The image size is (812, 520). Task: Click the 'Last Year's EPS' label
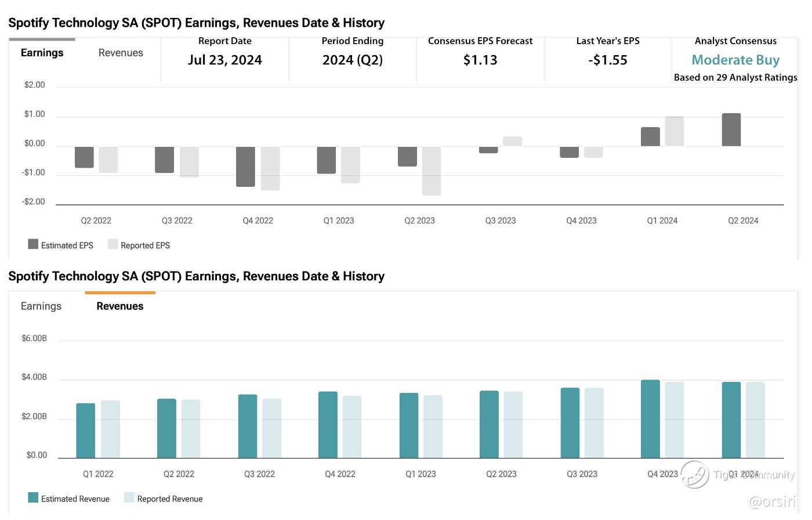pos(608,41)
